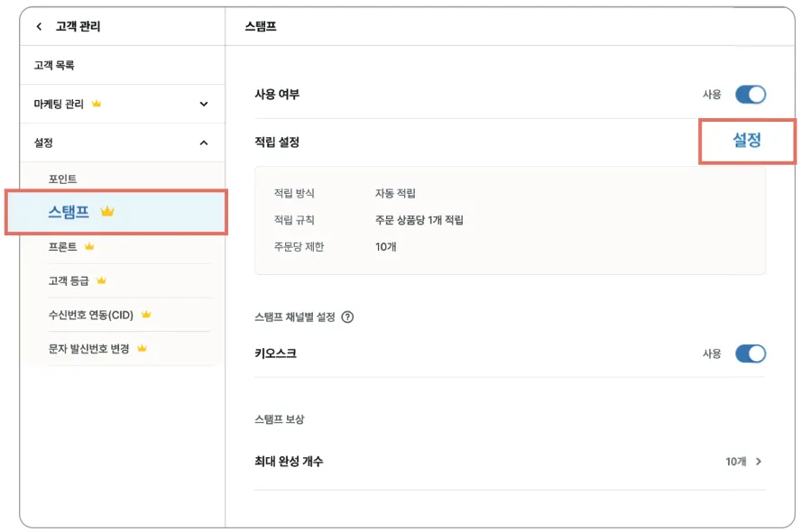This screenshot has width=801, height=532.
Task: Click the crown icon beside 고객 등급
Action: [101, 280]
